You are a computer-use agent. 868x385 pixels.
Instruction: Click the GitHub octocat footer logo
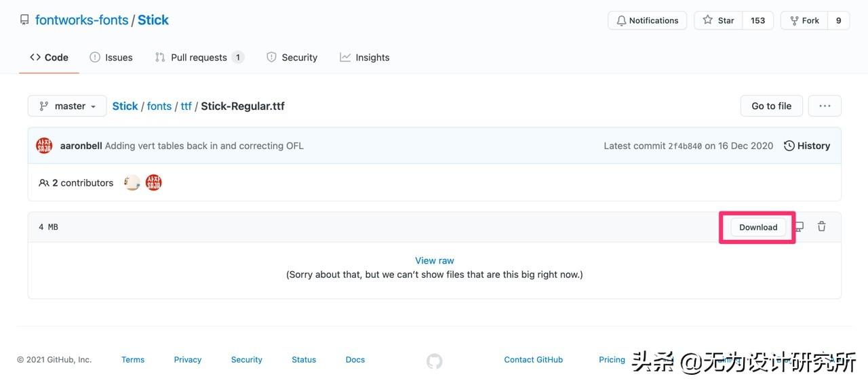pos(434,361)
